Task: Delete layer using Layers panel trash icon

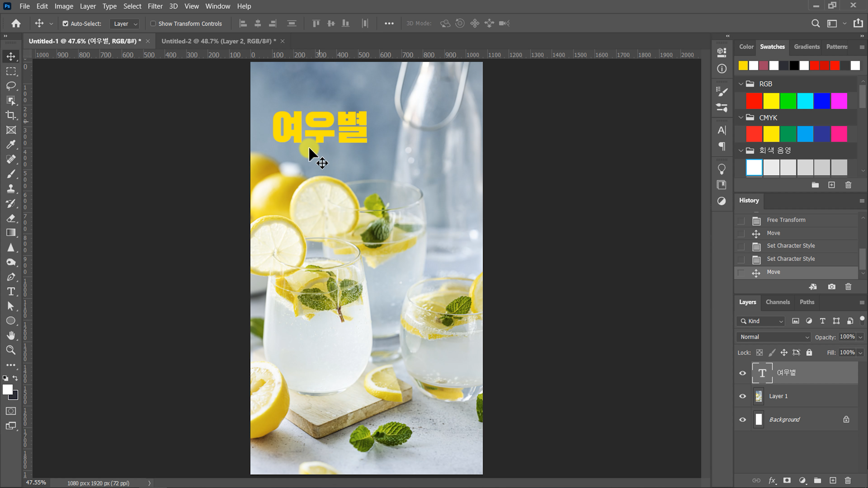Action: (x=848, y=480)
